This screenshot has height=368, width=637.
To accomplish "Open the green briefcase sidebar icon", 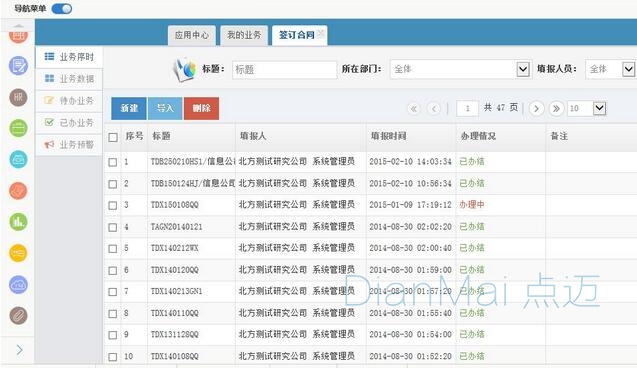I will pos(18,128).
